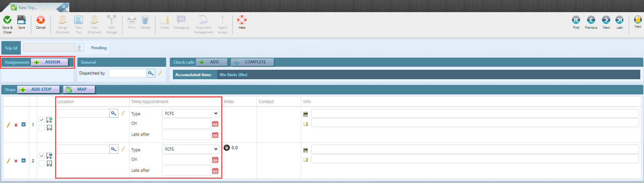Click the stop 1 Location input field

coord(83,114)
